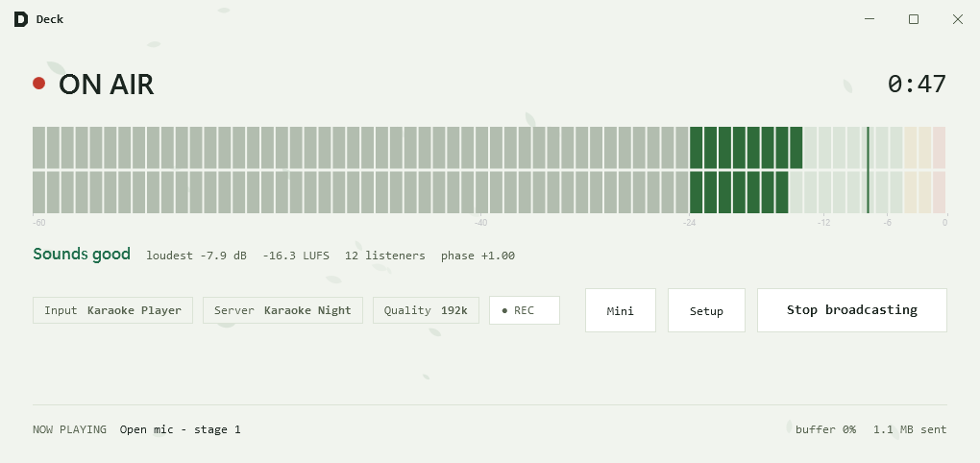980x463 pixels.
Task: Switch to Mini view
Action: (621, 310)
